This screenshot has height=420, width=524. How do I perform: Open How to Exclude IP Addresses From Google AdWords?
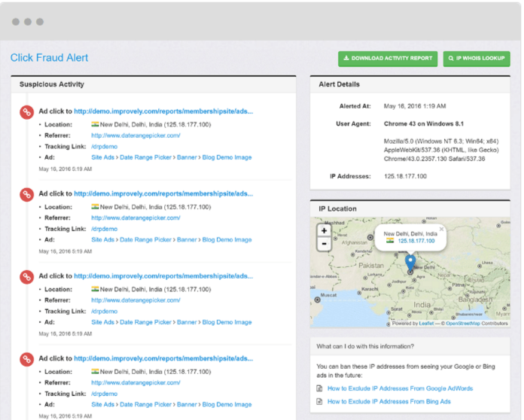(400, 388)
